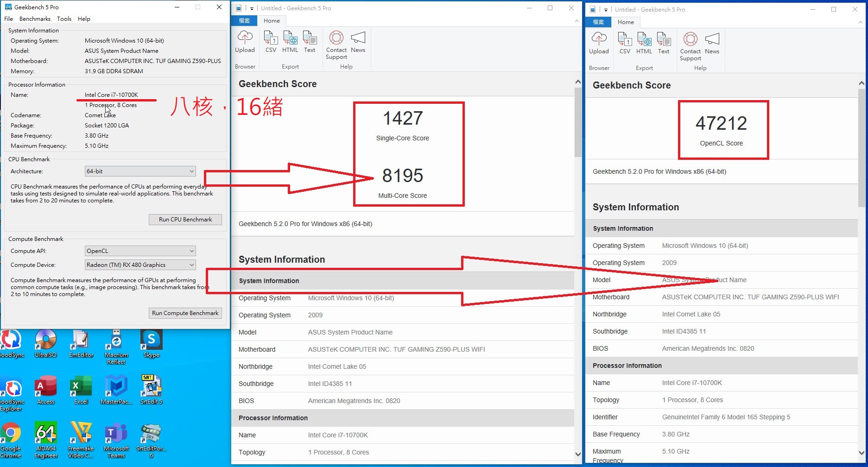Select the UltraISO desktop shortcut
The image size is (868, 467).
tap(45, 344)
